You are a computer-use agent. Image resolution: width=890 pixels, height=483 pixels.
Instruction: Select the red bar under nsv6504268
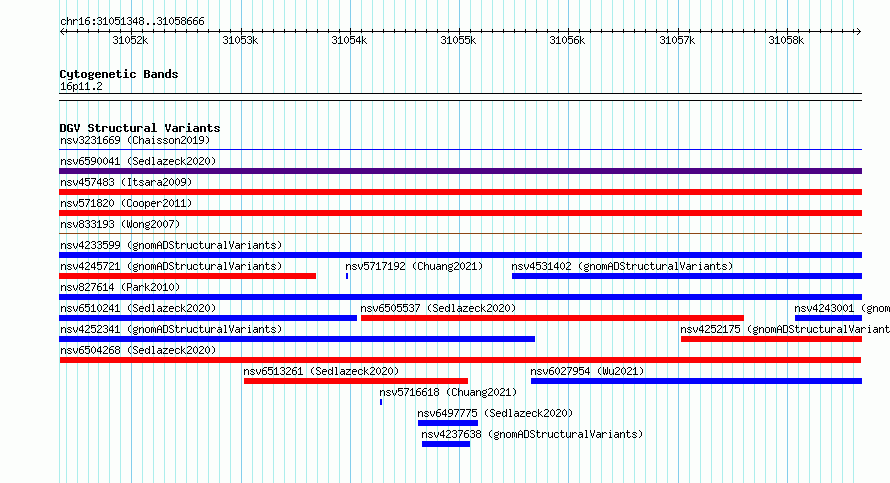click(x=460, y=360)
